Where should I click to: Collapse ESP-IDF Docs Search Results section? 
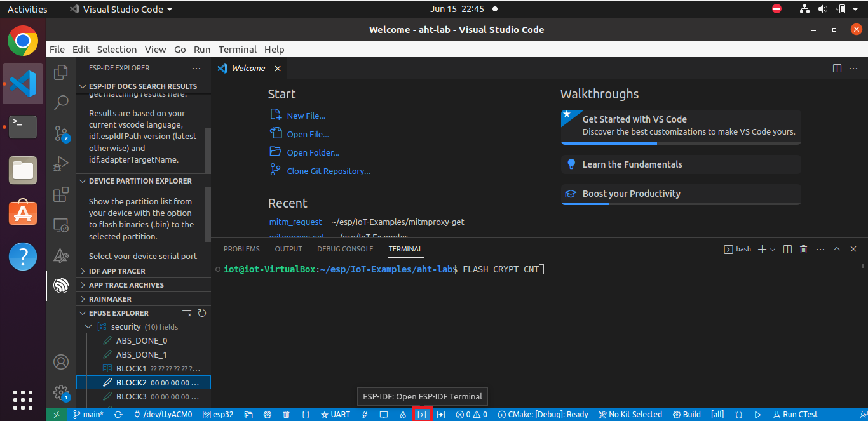tap(143, 86)
